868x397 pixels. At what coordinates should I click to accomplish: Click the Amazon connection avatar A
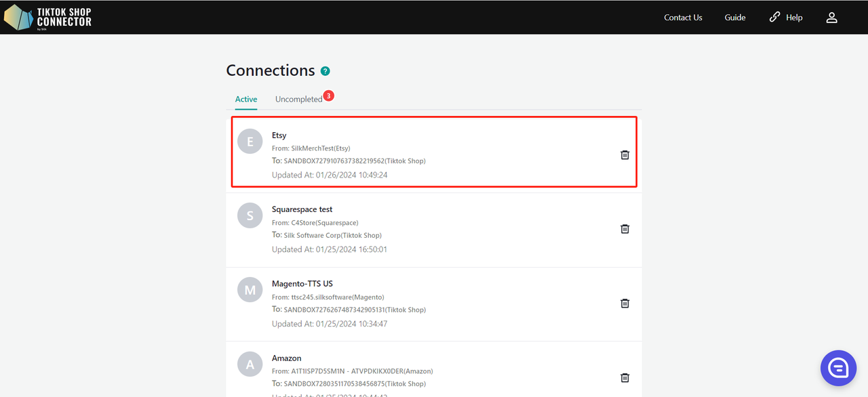click(250, 365)
